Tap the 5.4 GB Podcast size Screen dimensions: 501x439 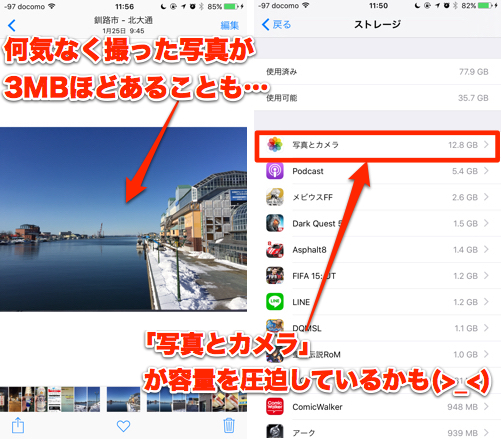coord(465,171)
